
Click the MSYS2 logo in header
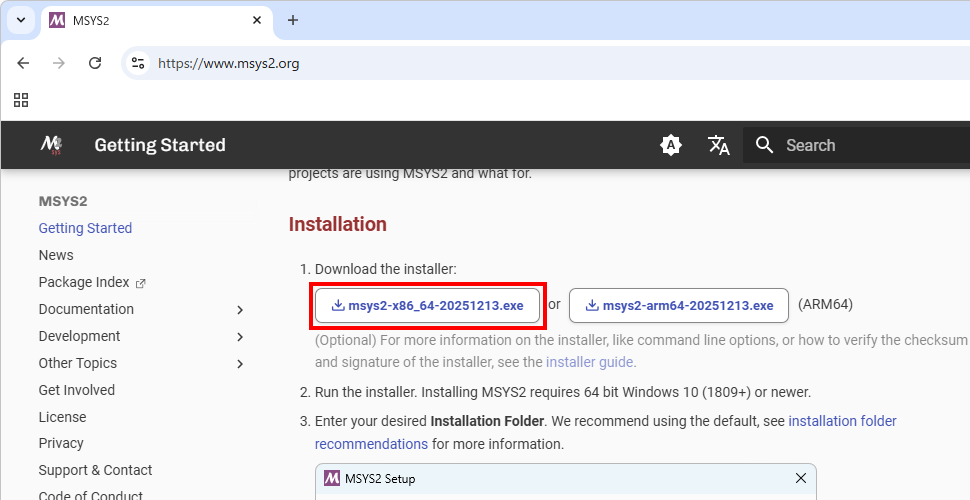[x=52, y=145]
